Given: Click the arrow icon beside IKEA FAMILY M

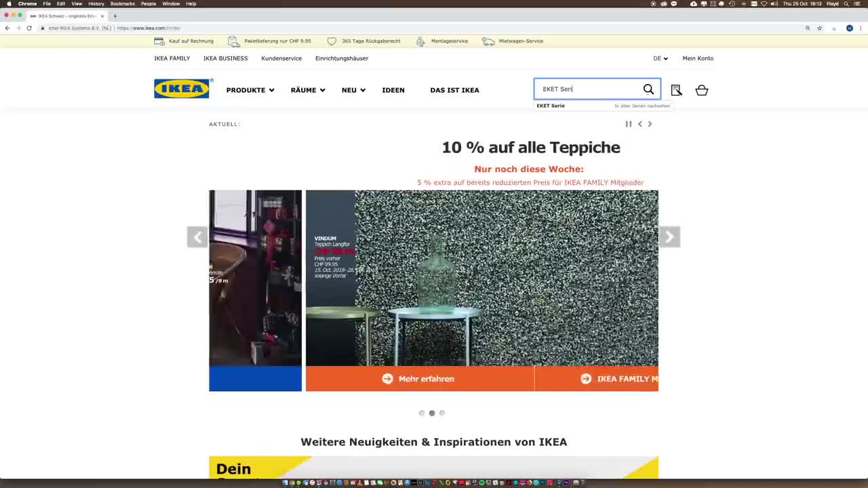Looking at the screenshot, I should 586,379.
